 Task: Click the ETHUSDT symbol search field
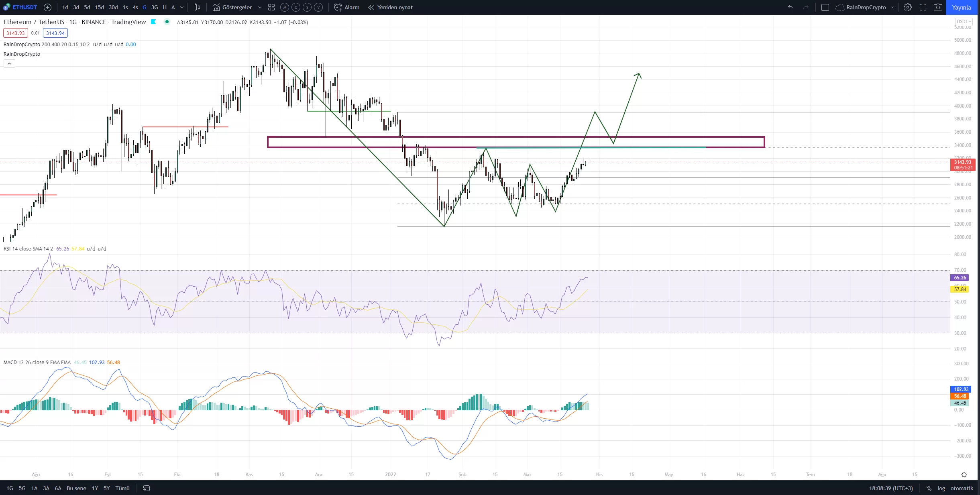click(x=24, y=7)
